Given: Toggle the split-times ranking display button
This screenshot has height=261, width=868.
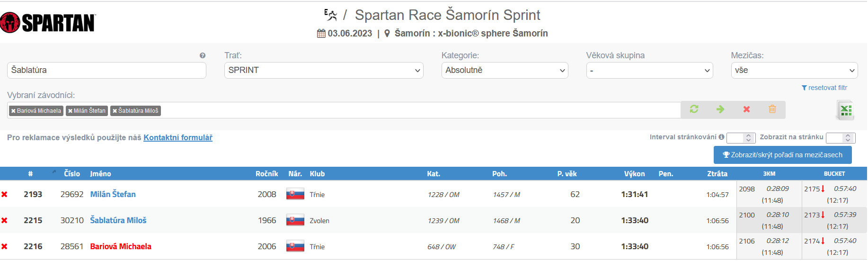Looking at the screenshot, I should pos(782,155).
